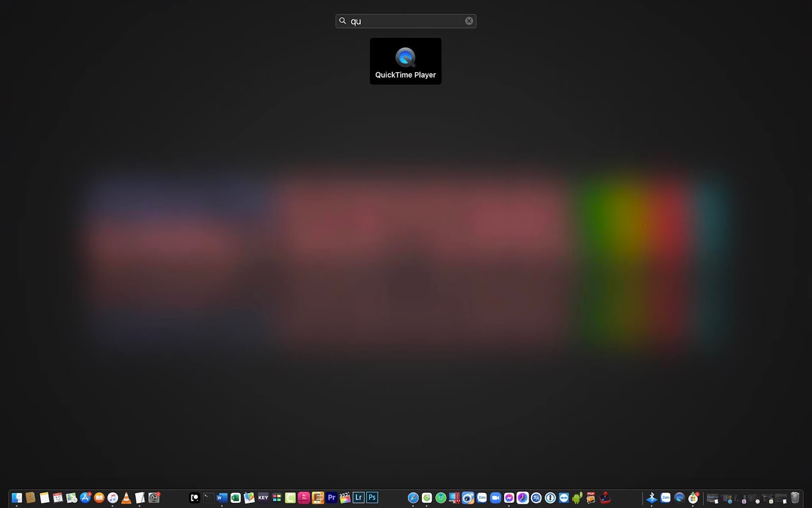812x508 pixels.
Task: Open the Coc Coc browser icon
Action: click(427, 498)
